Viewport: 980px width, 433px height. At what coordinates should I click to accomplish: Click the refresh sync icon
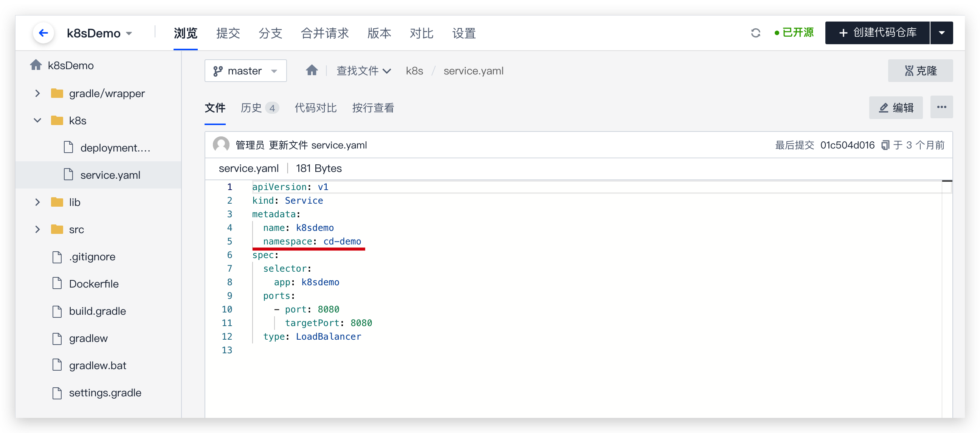coord(755,33)
